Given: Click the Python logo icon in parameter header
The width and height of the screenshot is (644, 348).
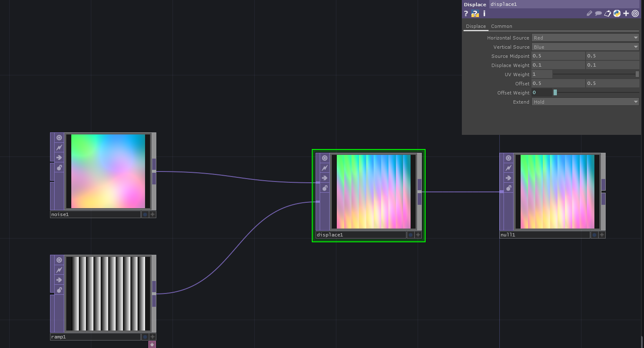Looking at the screenshot, I should (x=617, y=14).
